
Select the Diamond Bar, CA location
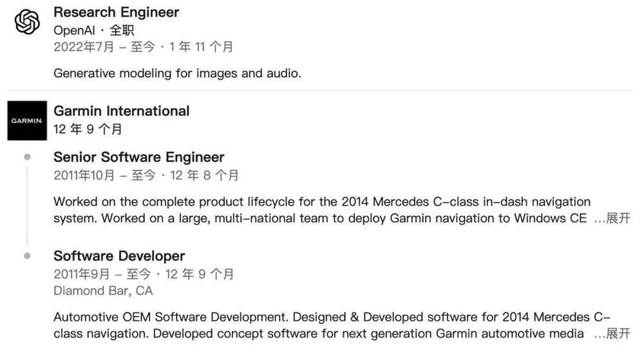coord(103,291)
